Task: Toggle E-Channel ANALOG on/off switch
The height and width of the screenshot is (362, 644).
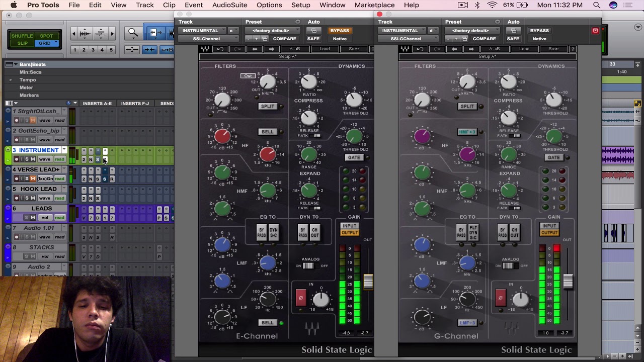Action: coord(308,266)
